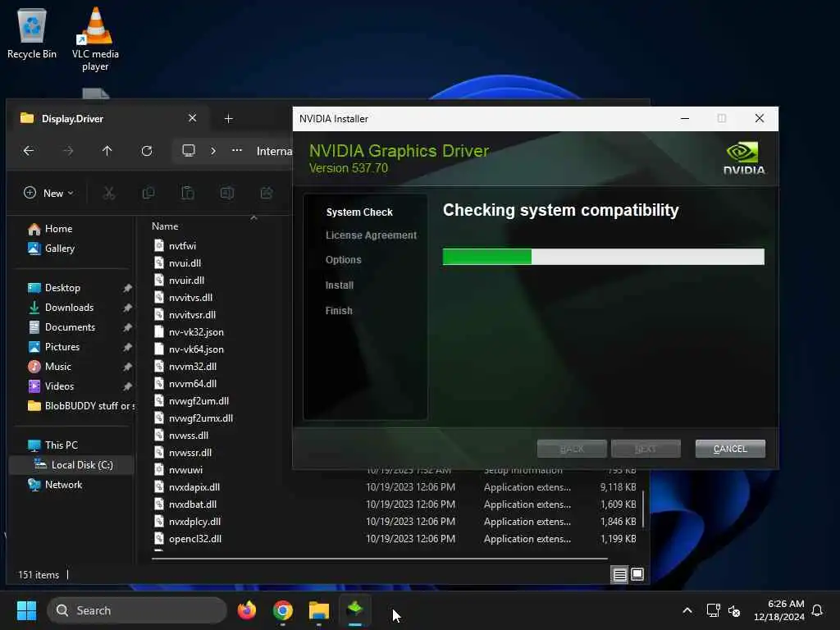
Task: Select Network in the sidebar
Action: pyautogui.click(x=63, y=485)
